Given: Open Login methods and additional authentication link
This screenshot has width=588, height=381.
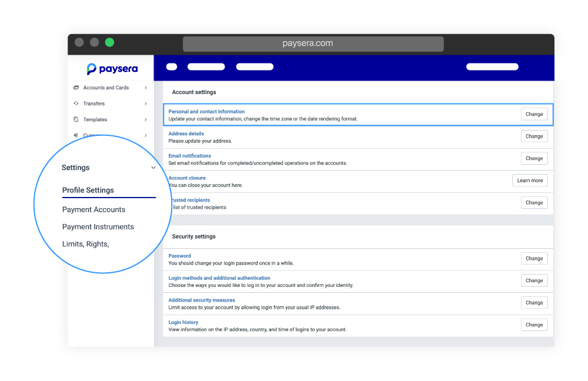Looking at the screenshot, I should tap(219, 278).
